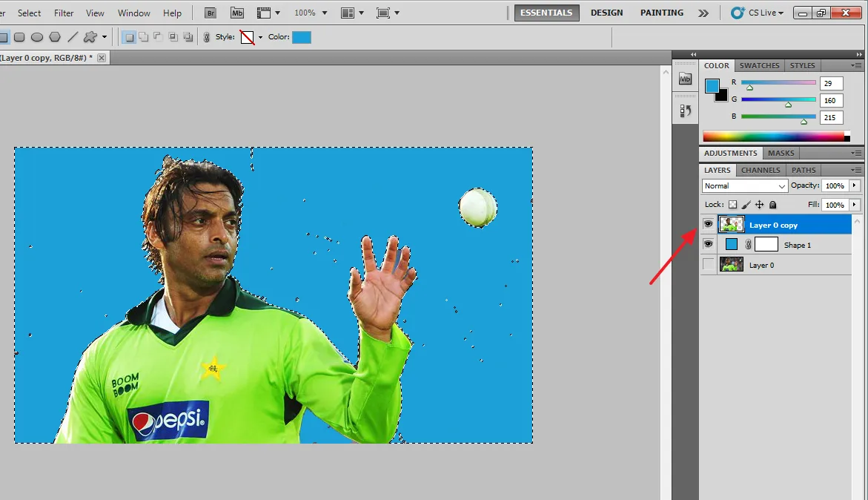Open the Filter menu

[64, 13]
